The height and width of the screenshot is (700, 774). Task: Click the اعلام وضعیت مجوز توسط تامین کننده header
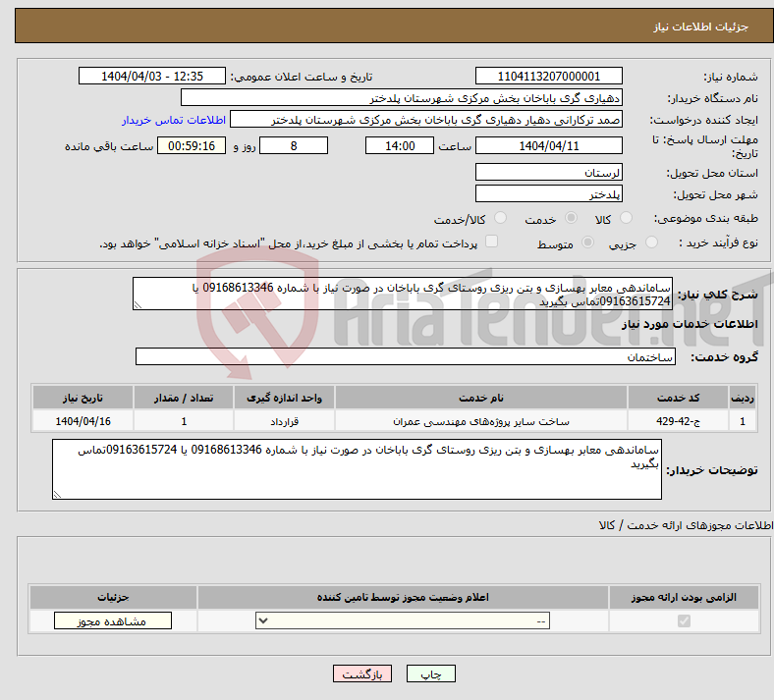pyautogui.click(x=403, y=597)
